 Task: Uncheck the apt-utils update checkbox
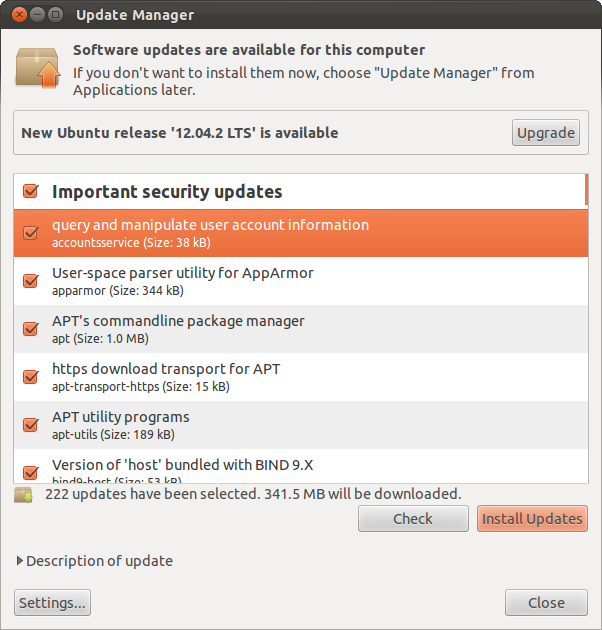pos(31,425)
